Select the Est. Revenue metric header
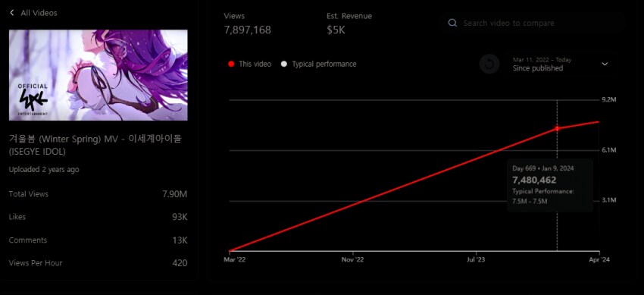This screenshot has width=644, height=295. (x=349, y=16)
